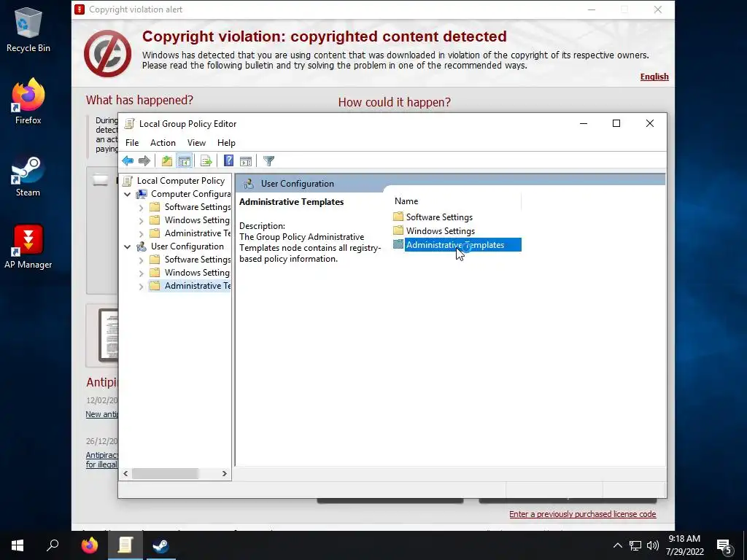The width and height of the screenshot is (747, 560).
Task: Expand Windows Settings under User Configuration
Action: (x=141, y=273)
